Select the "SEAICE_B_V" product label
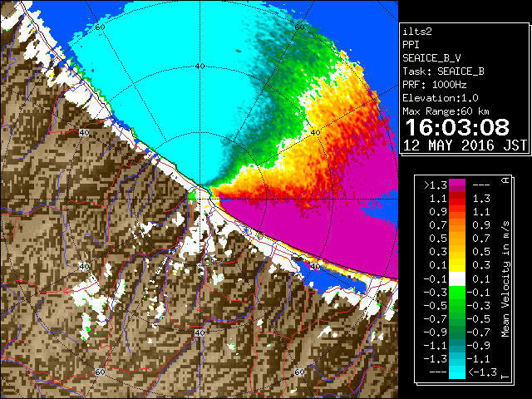The height and width of the screenshot is (399, 532). click(x=431, y=58)
